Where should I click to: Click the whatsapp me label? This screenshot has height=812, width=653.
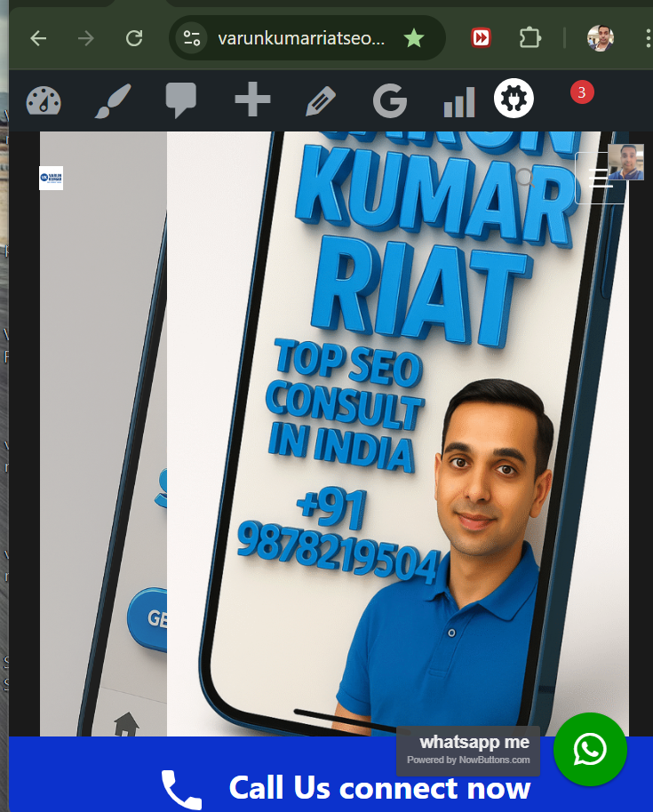point(474,742)
